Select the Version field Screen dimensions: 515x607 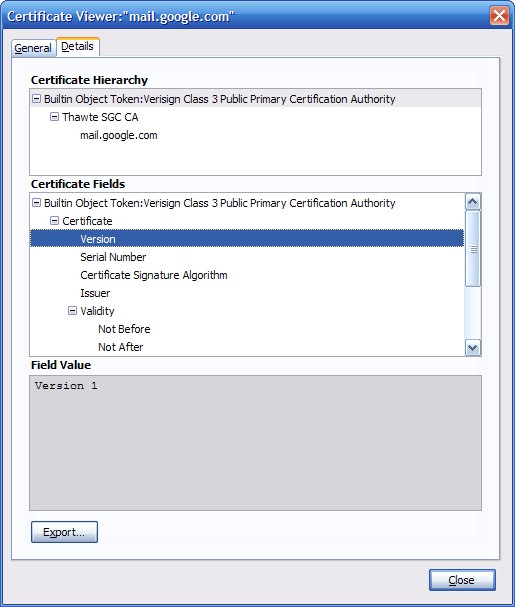click(x=247, y=239)
